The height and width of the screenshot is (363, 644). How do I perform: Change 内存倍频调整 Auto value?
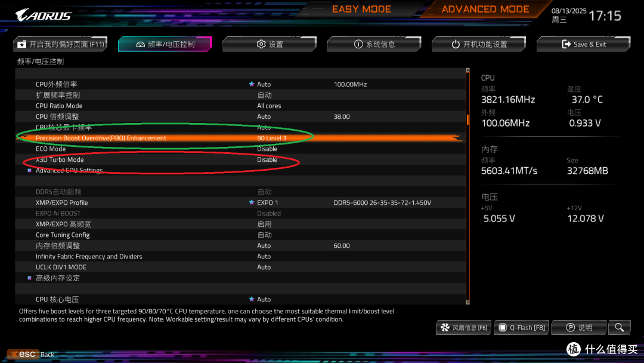tap(264, 245)
